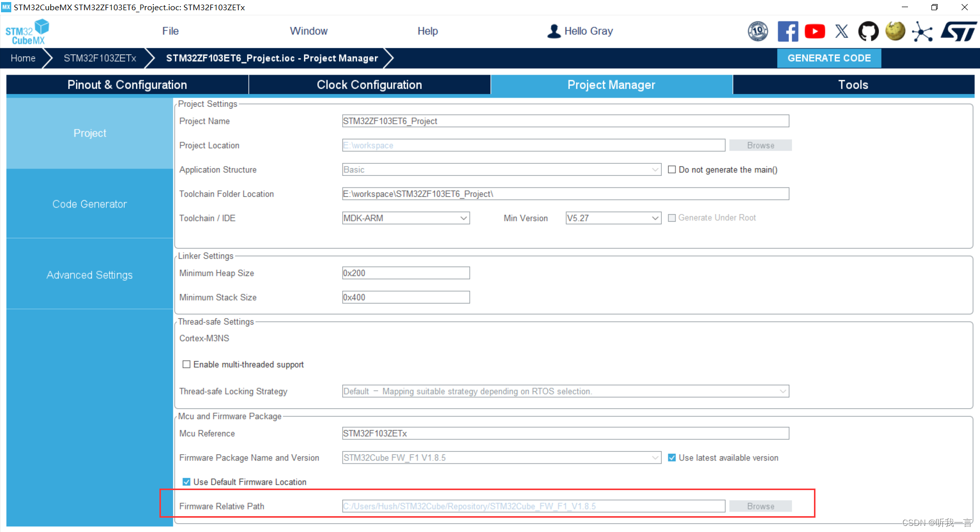The image size is (980, 532).
Task: Open the X (Twitter) icon link
Action: [x=842, y=31]
